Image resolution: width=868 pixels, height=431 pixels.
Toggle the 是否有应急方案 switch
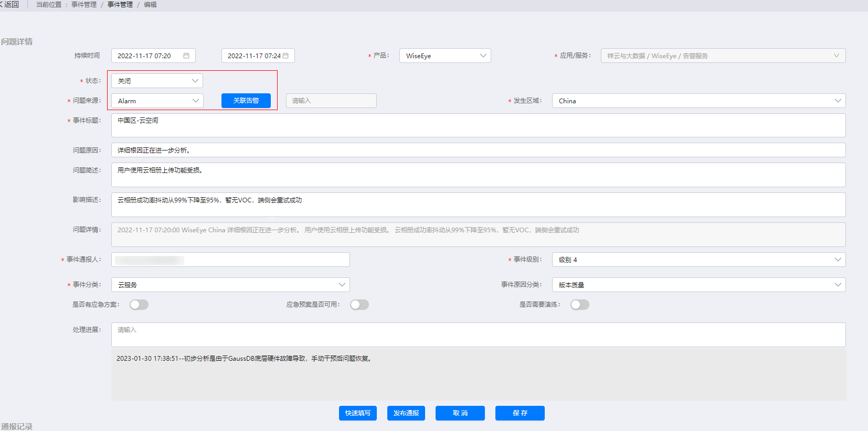click(139, 305)
